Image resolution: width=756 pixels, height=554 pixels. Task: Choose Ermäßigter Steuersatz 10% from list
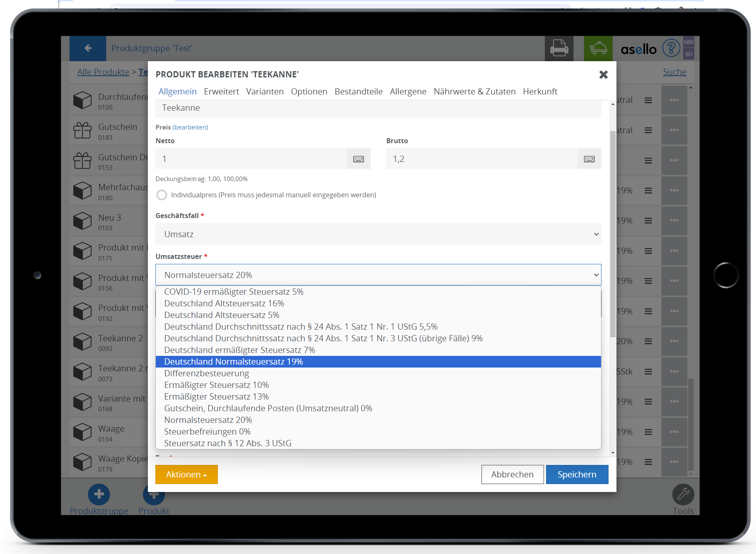pyautogui.click(x=217, y=385)
